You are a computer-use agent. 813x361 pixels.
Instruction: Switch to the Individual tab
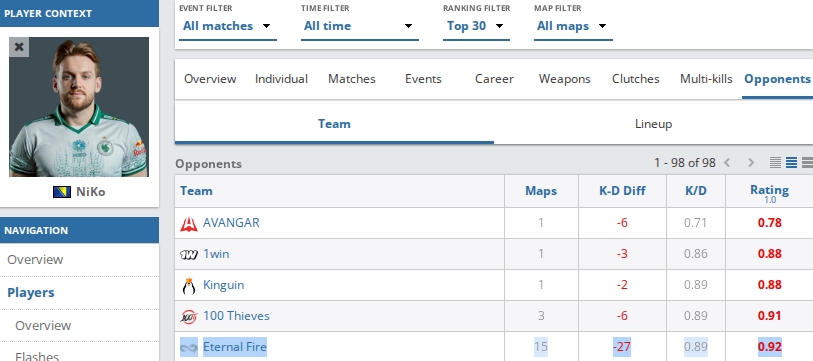281,79
